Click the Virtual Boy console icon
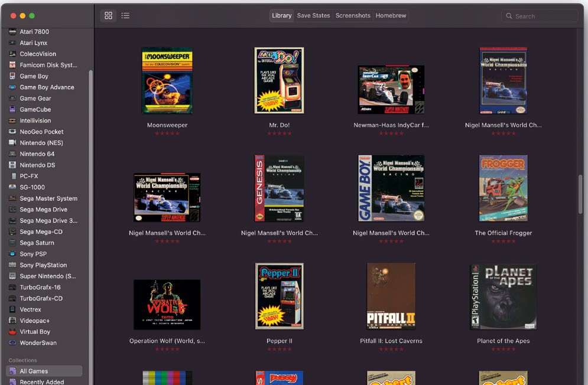Viewport: 588px width, 385px height. [12, 332]
